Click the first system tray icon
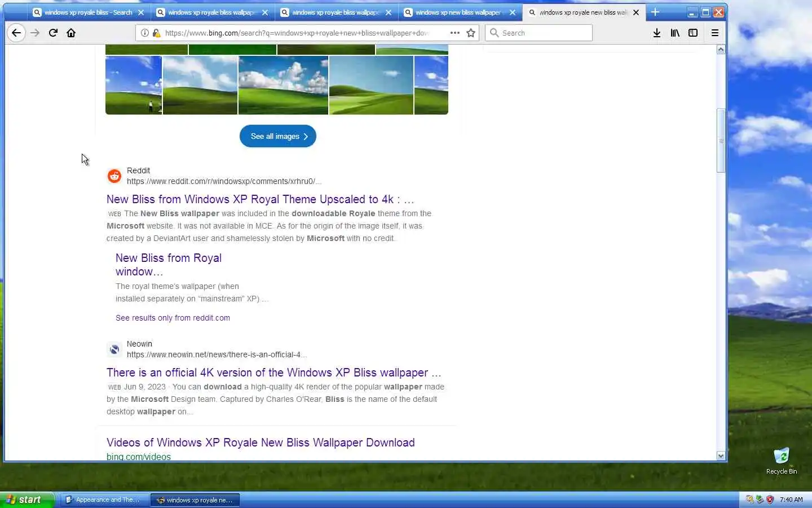 749,500
